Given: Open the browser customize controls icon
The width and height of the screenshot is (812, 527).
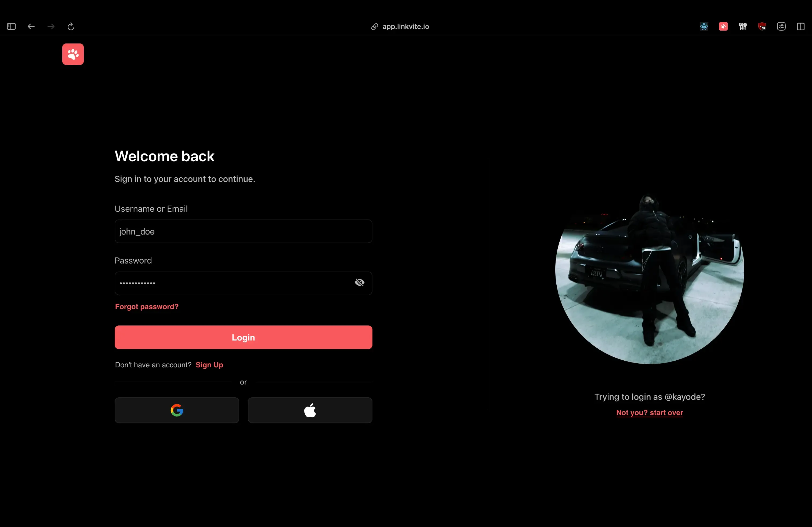Looking at the screenshot, I should click(782, 26).
